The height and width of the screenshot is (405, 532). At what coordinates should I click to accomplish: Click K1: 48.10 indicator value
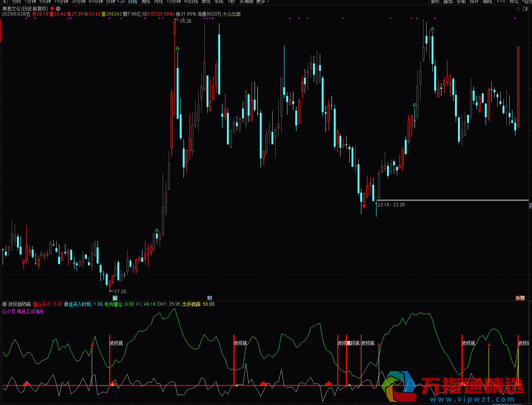146,304
